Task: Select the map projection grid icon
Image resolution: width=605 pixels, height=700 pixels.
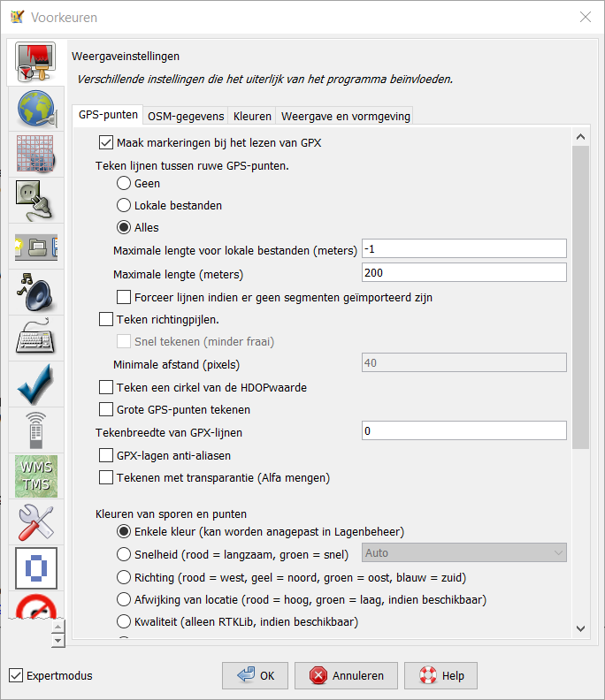Action: (x=35, y=155)
